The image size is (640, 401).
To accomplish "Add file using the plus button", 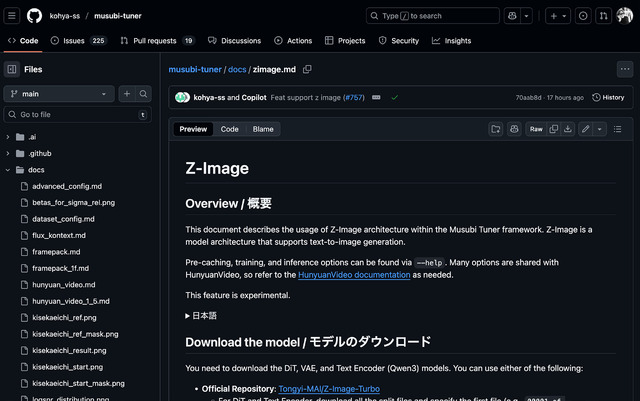I will click(x=127, y=93).
